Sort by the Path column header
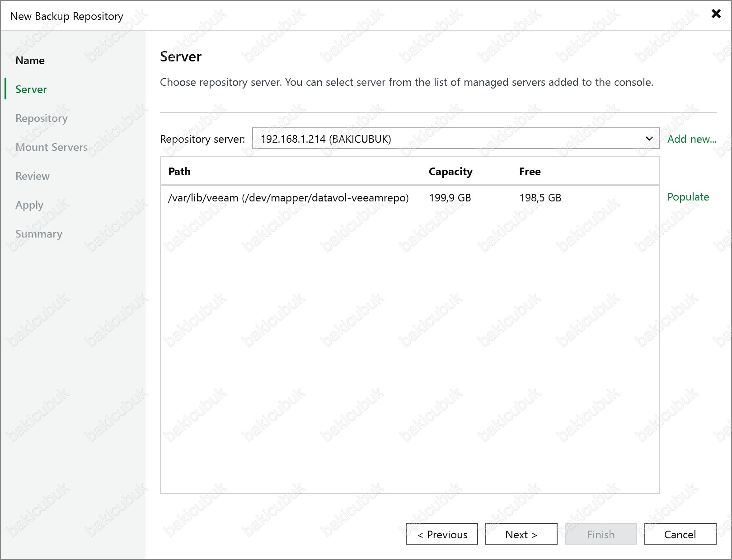 pos(179,172)
